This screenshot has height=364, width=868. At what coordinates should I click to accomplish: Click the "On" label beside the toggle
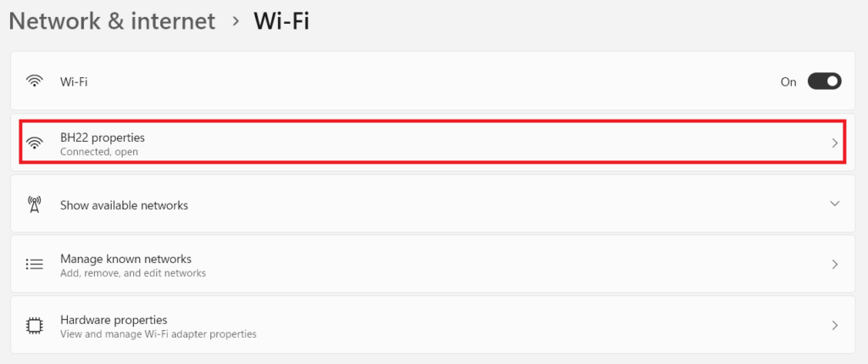point(788,82)
